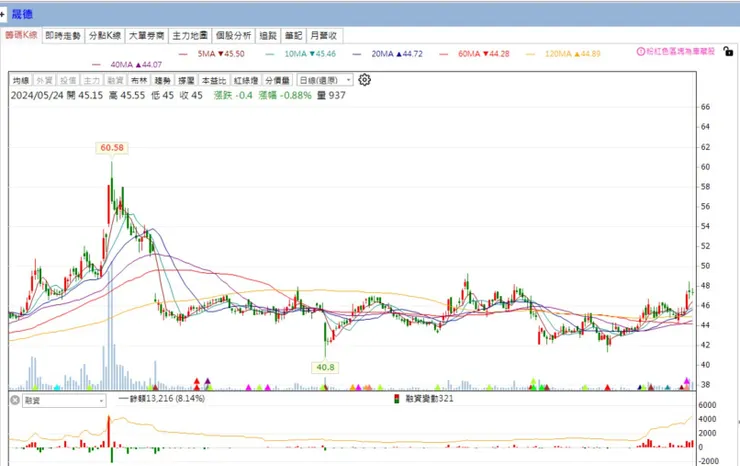
Task: Click the dark purple triangle marker
Action: 207,381
